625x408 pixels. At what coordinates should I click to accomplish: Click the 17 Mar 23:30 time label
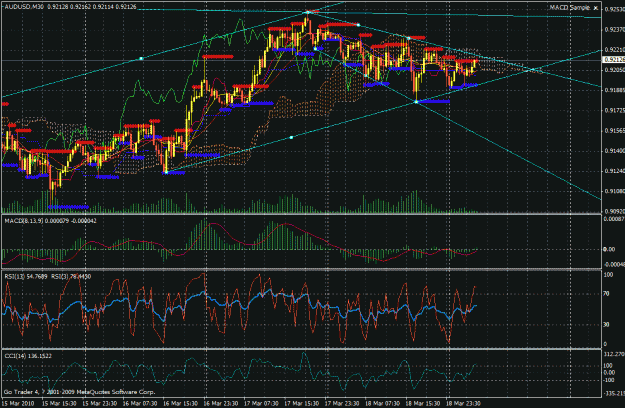(342, 403)
